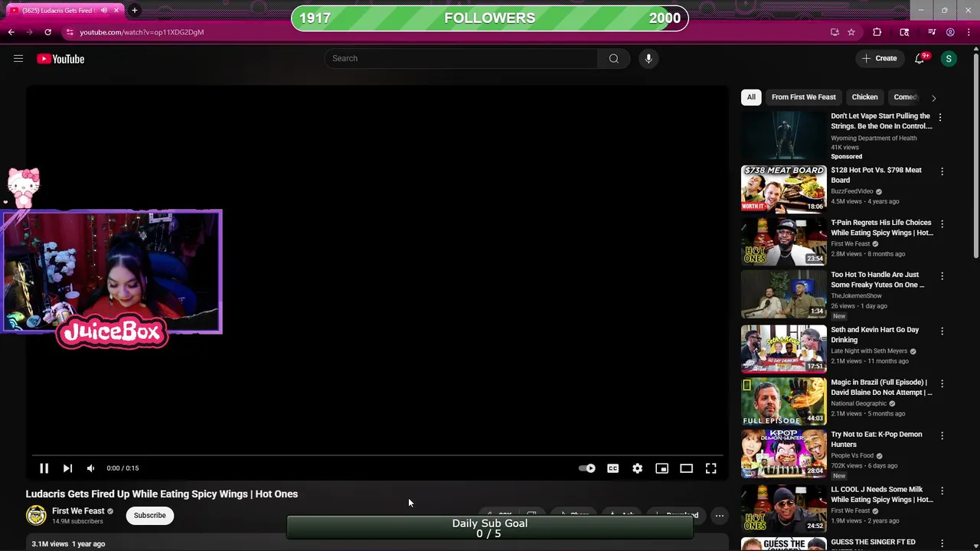Open the First We Feast channel avatar
Image resolution: width=980 pixels, height=551 pixels.
tap(36, 515)
